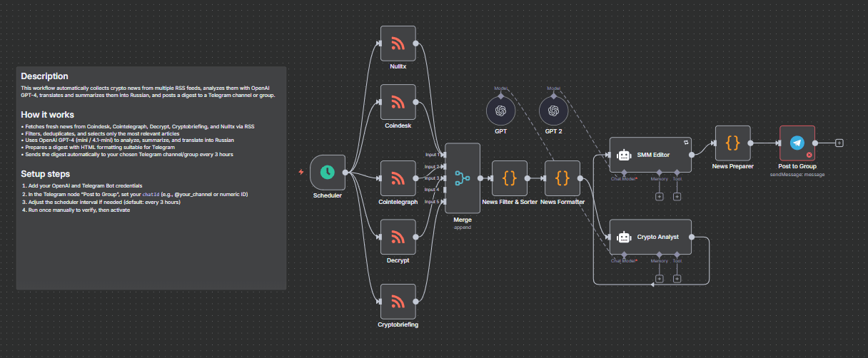Add a Memory sub-node to SMM Editor
Image resolution: width=868 pixels, height=358 pixels.
coord(660,196)
